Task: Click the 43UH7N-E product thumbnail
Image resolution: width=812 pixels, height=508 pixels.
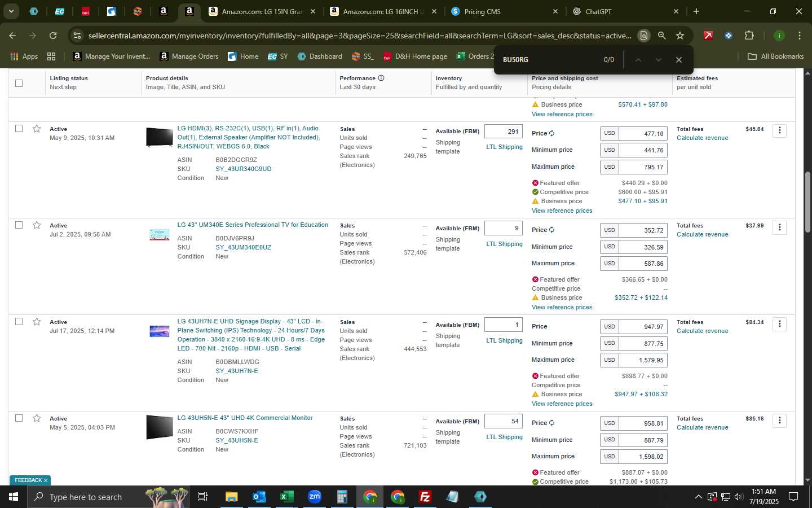Action: point(159,331)
